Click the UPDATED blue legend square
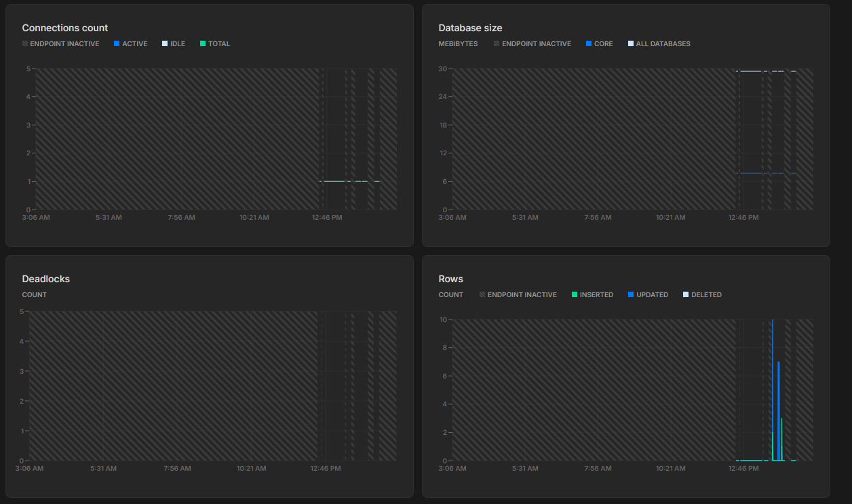The height and width of the screenshot is (504, 852). [x=631, y=294]
